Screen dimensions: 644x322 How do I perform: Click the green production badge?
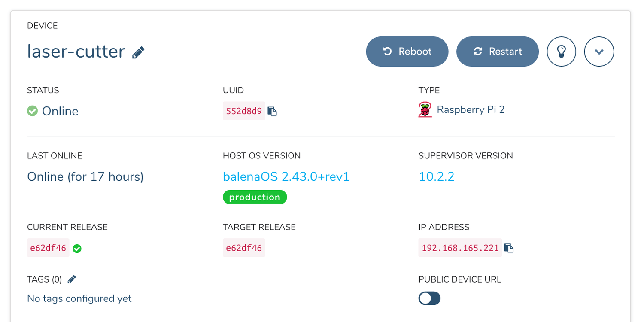[255, 197]
